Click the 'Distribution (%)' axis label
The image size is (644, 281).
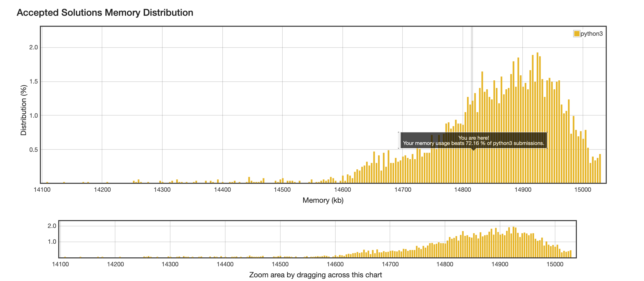pos(24,110)
